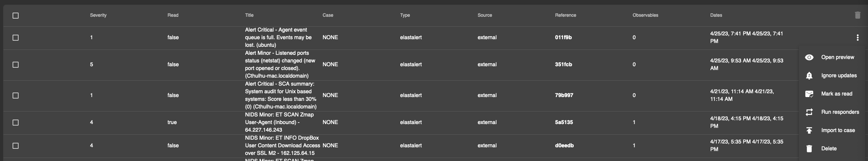
Task: Open the three-dot menu for alert 011f9b
Action: click(x=857, y=37)
